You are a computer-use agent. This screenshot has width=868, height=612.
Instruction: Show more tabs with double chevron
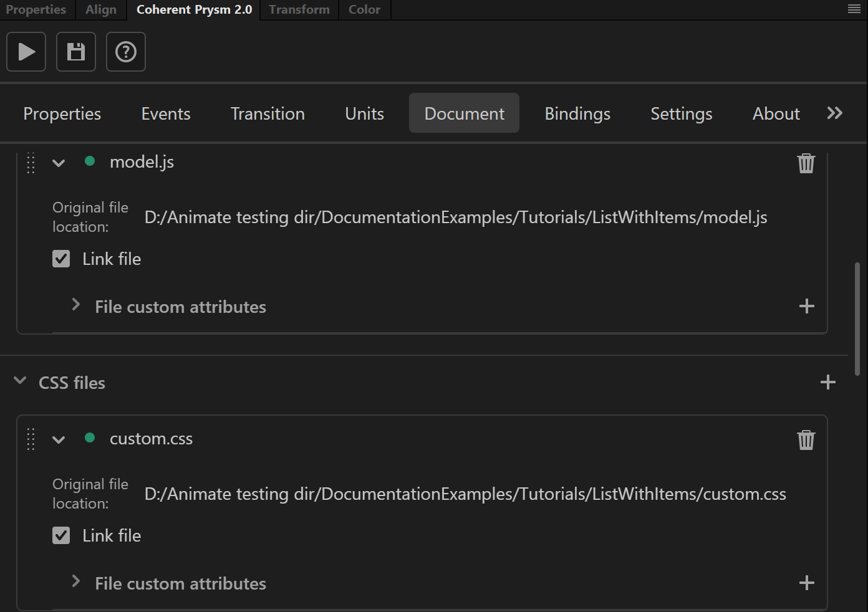(x=835, y=113)
